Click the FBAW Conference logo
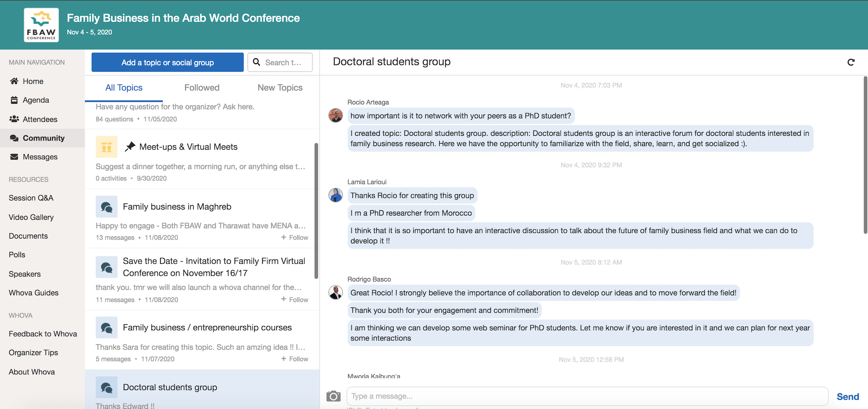The height and width of the screenshot is (409, 868). tap(41, 25)
